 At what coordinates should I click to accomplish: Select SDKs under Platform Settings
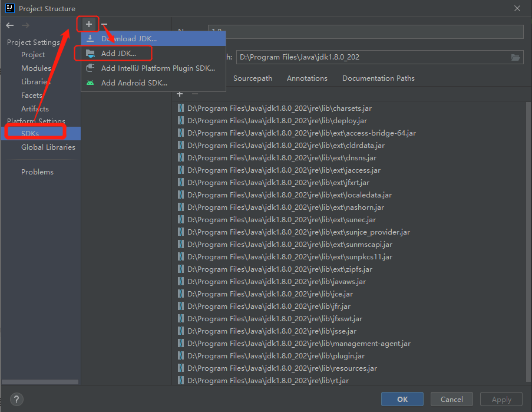click(x=41, y=133)
